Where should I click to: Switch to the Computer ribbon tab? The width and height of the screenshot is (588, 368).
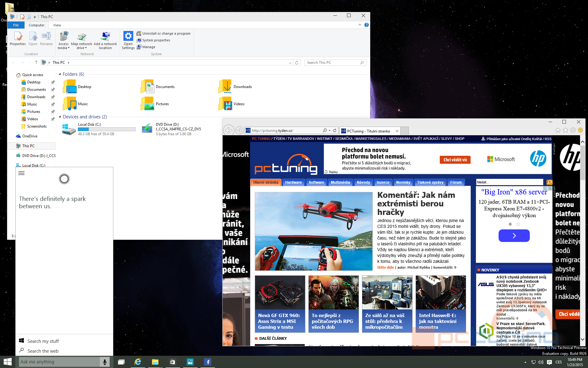coord(36,25)
